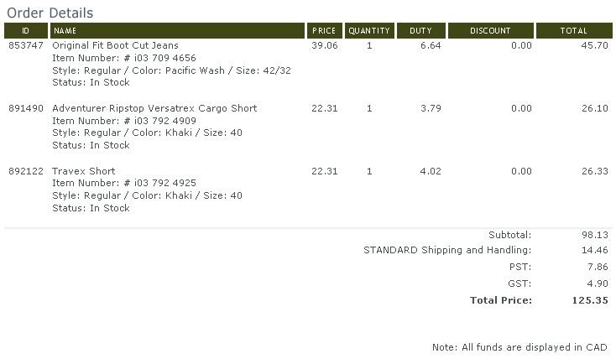
Task: Click order ID 891490
Action: [x=26, y=108]
